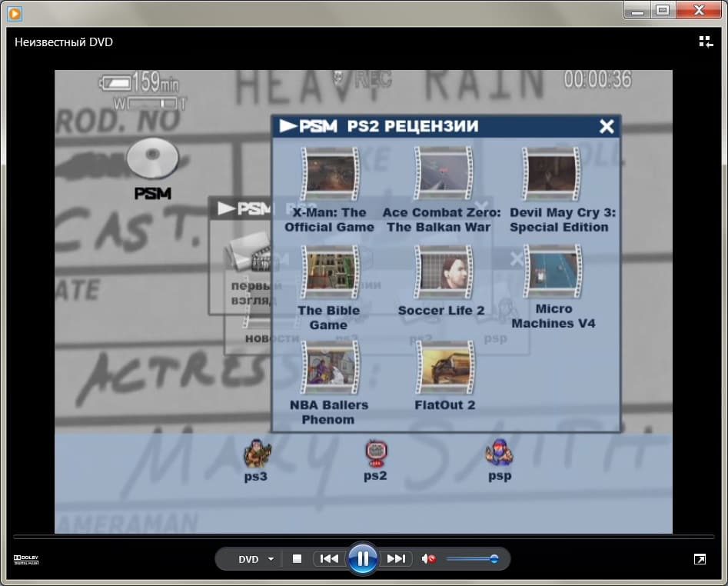728x586 pixels.
Task: Enter full screen mode icon
Action: tap(700, 559)
